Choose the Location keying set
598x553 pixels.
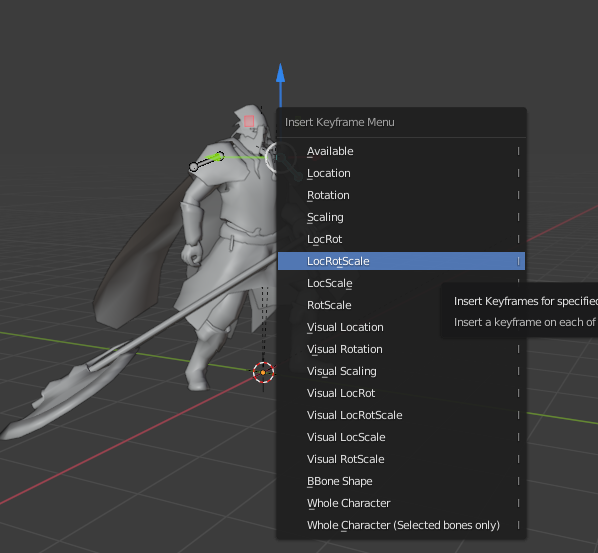(401, 173)
